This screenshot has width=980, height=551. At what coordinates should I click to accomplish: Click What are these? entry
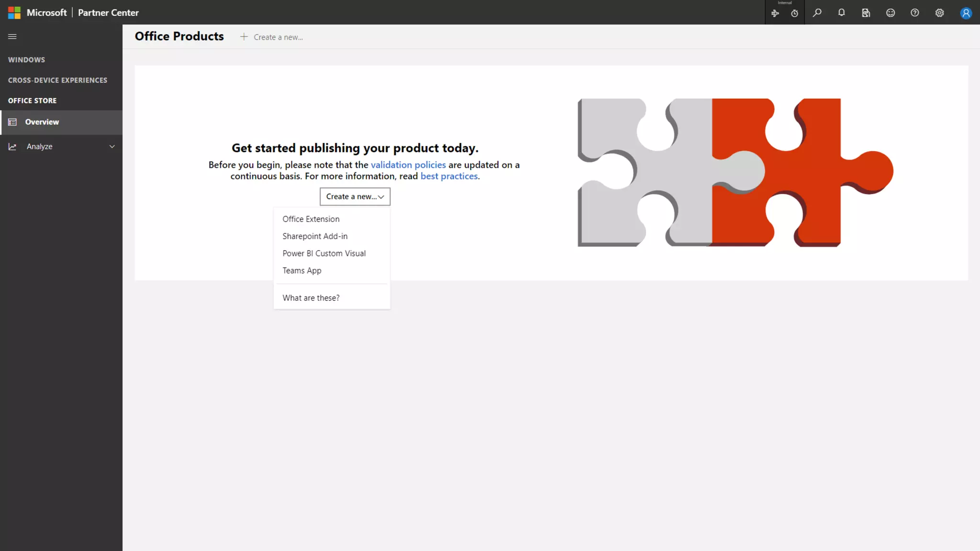(311, 298)
